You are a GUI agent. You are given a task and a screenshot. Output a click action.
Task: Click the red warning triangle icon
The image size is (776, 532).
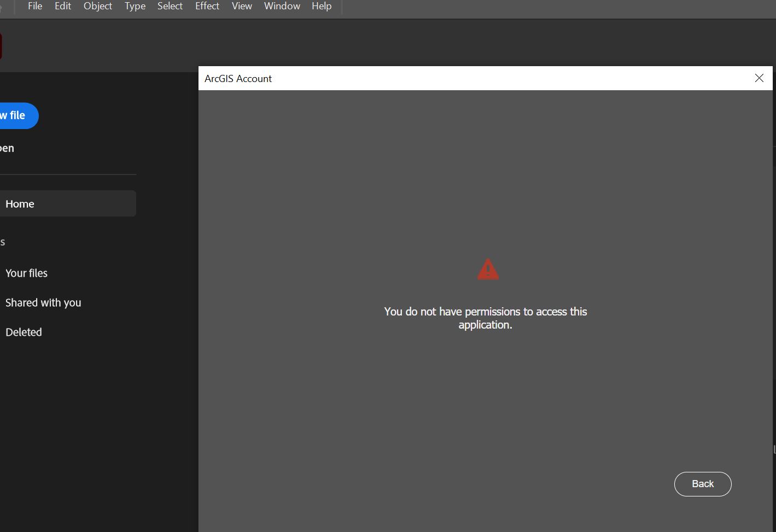click(x=488, y=269)
